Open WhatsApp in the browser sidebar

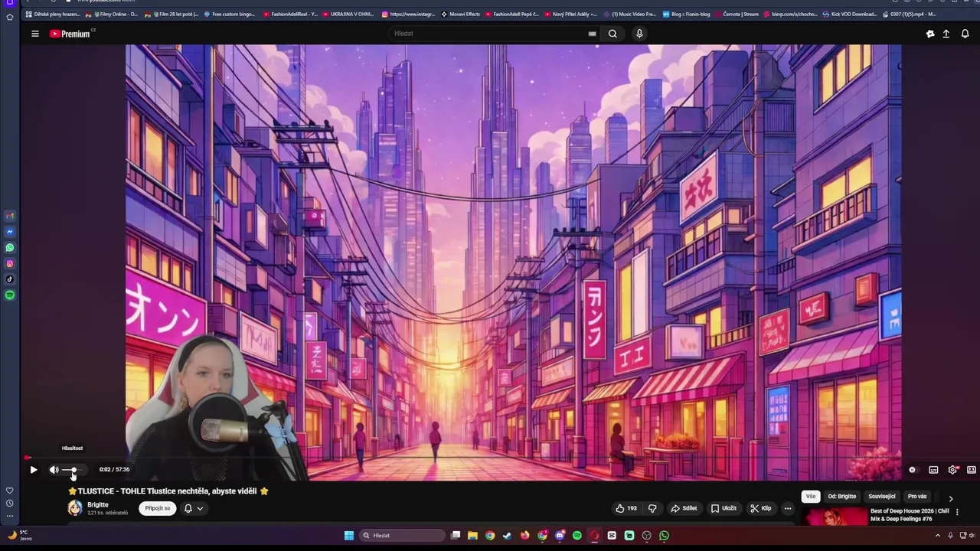point(10,248)
